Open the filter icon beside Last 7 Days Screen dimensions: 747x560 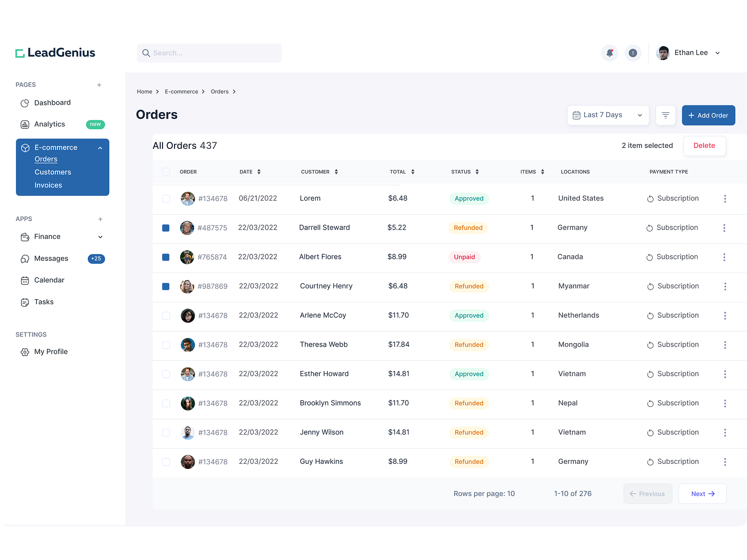click(x=665, y=115)
